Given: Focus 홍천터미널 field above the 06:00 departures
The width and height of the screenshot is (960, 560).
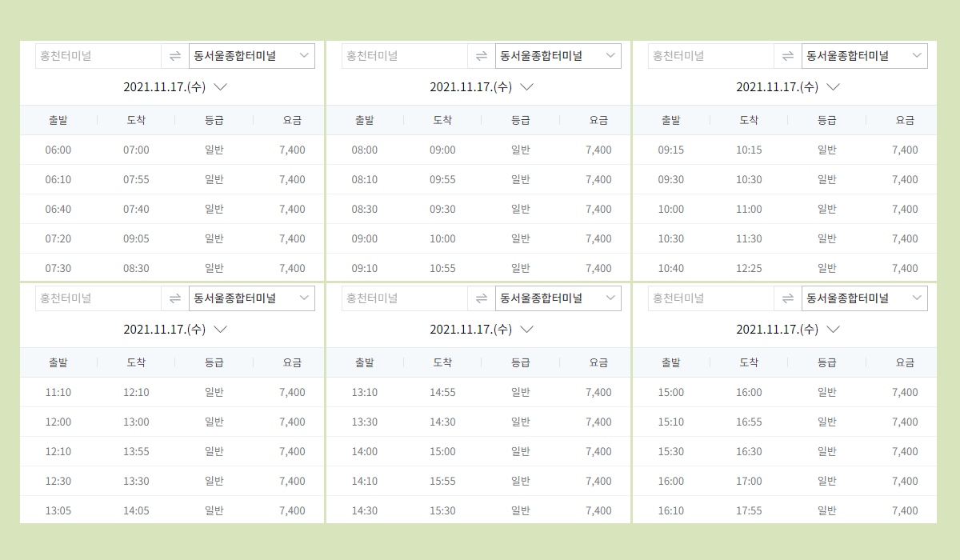Looking at the screenshot, I should [x=98, y=56].
